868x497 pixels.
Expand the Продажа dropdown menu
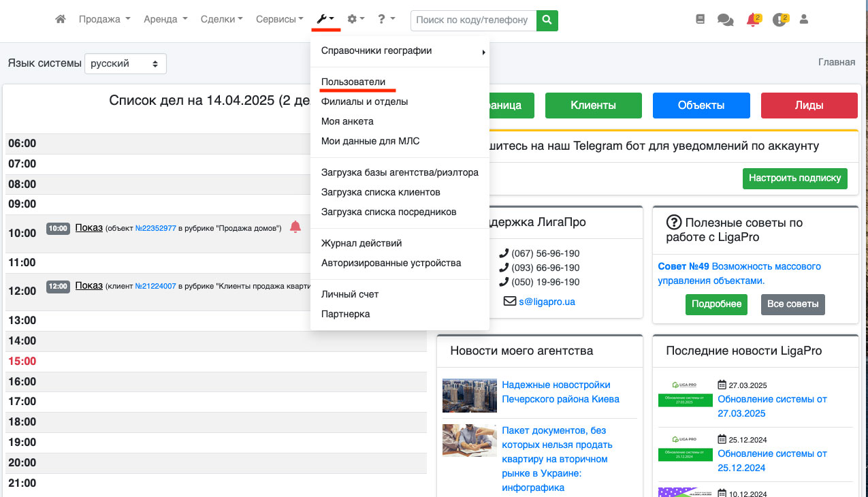point(104,20)
